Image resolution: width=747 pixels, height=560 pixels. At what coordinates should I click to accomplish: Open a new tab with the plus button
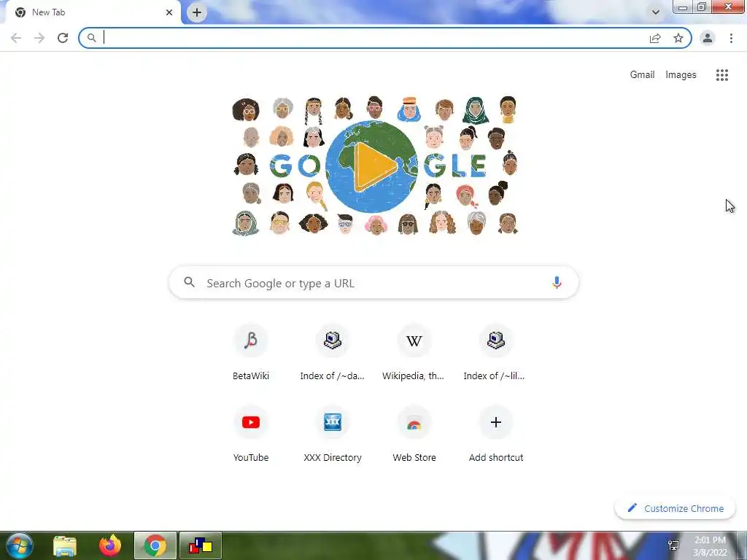tap(197, 12)
